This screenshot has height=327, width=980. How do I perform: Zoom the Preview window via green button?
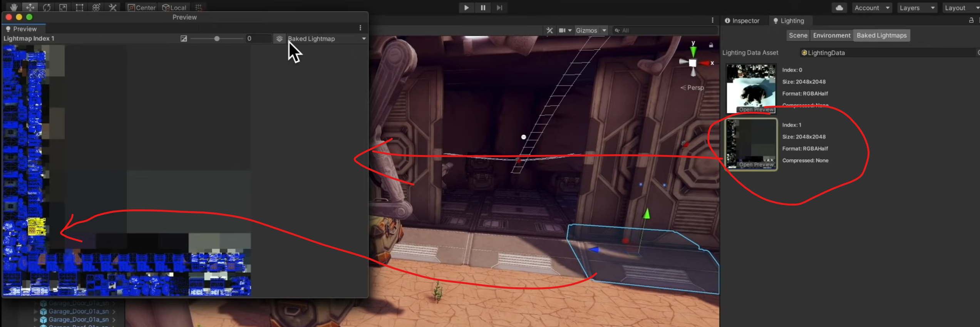29,17
